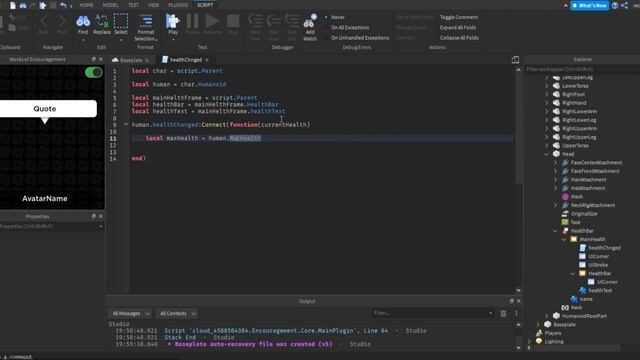Image resolution: width=640 pixels, height=360 pixels.
Task: Select the UIStroke item in Explorer
Action: 593,265
